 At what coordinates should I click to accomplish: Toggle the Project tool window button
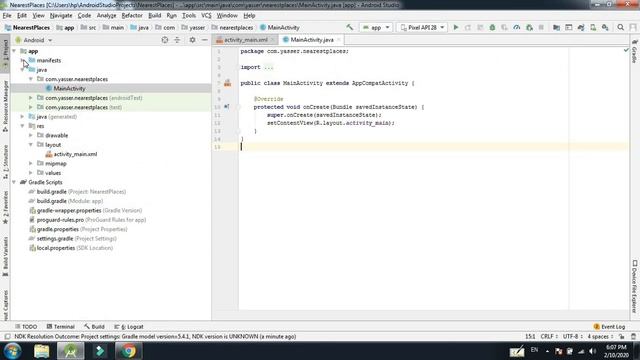5,53
